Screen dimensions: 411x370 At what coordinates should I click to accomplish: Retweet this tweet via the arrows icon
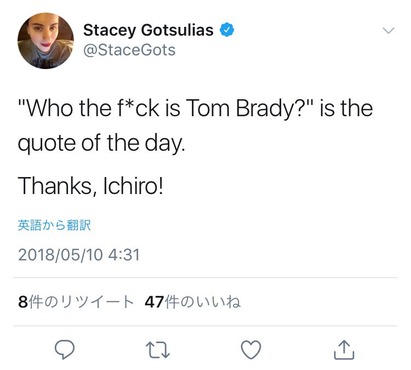click(x=158, y=350)
